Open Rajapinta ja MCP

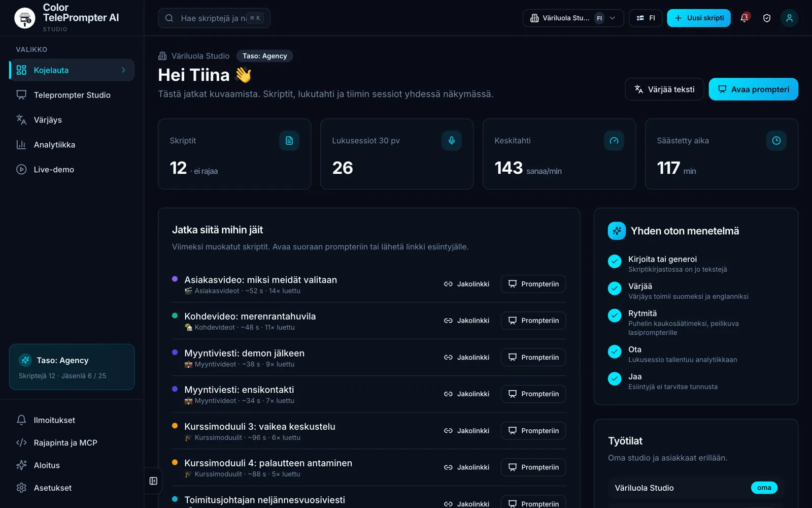[72, 442]
